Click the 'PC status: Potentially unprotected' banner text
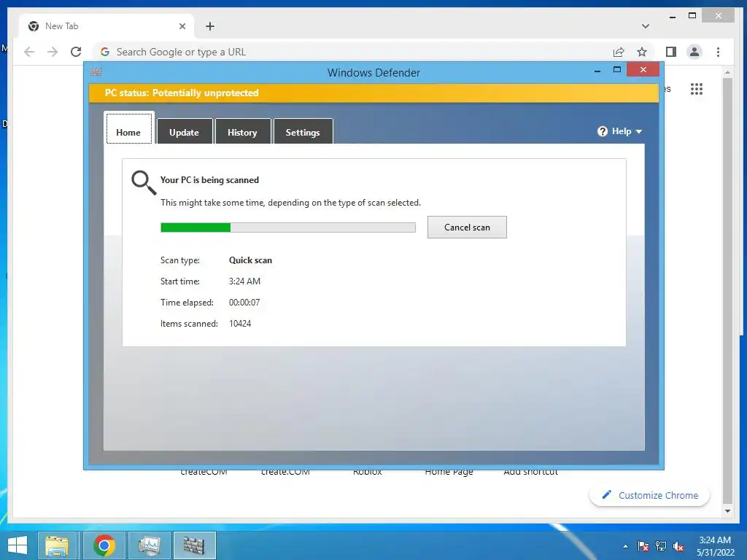 point(182,93)
